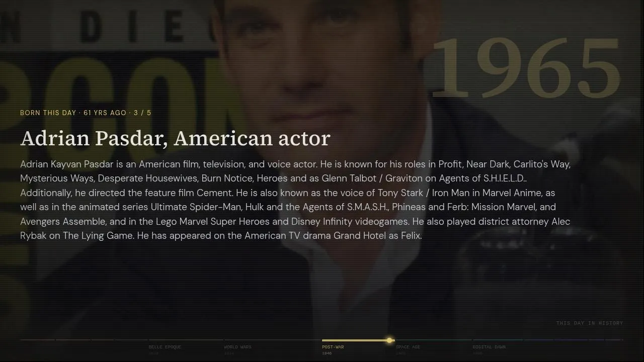Click the timeline bar above Digital Dawn
This screenshot has width=644, height=362.
click(x=498, y=340)
